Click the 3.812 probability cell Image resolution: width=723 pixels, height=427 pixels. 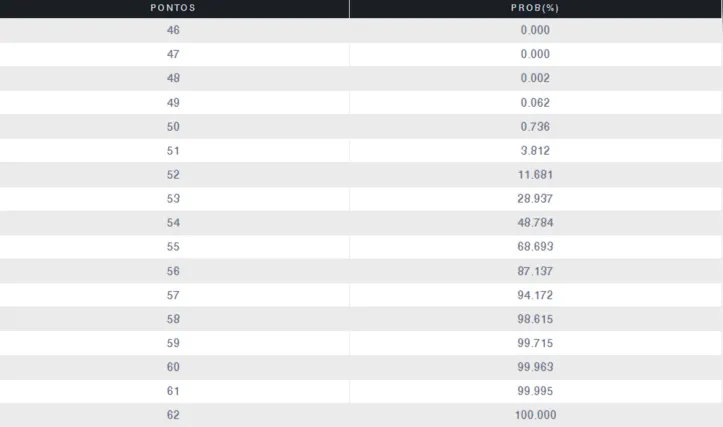pos(535,150)
